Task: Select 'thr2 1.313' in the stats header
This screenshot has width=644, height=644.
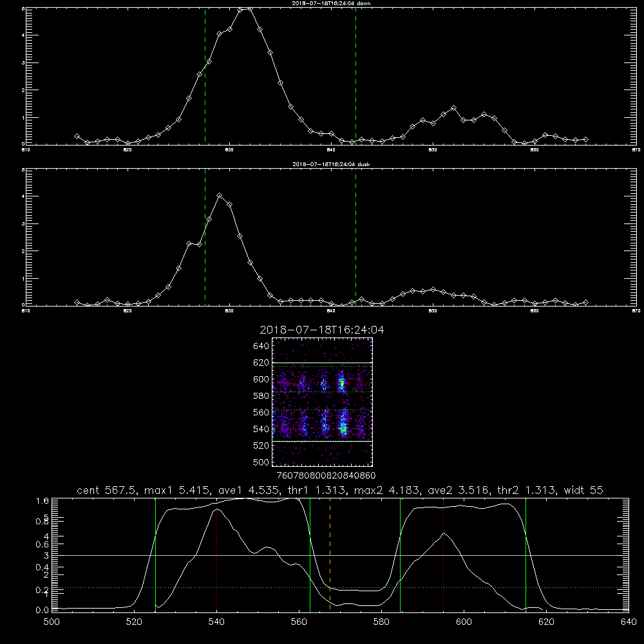Action: tap(527, 490)
